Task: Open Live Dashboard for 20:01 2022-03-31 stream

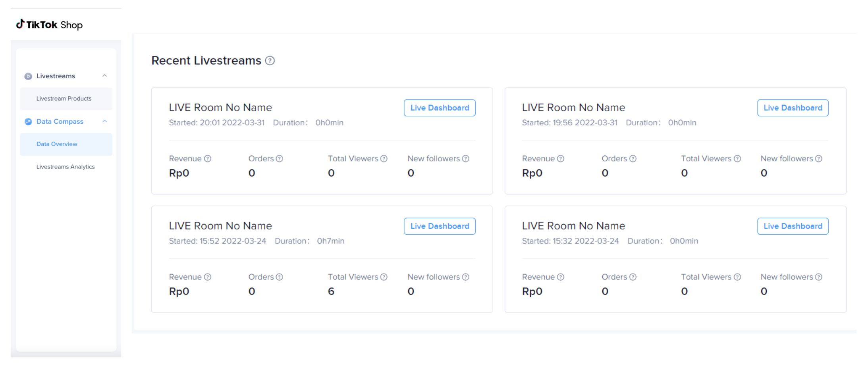Action: pyautogui.click(x=440, y=108)
